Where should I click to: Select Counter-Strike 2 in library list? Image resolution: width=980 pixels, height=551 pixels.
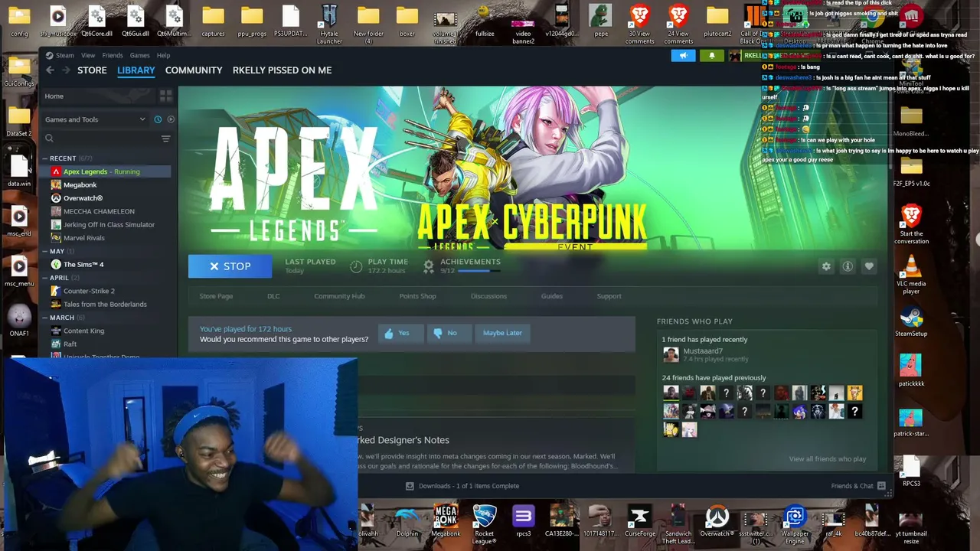pyautogui.click(x=109, y=291)
